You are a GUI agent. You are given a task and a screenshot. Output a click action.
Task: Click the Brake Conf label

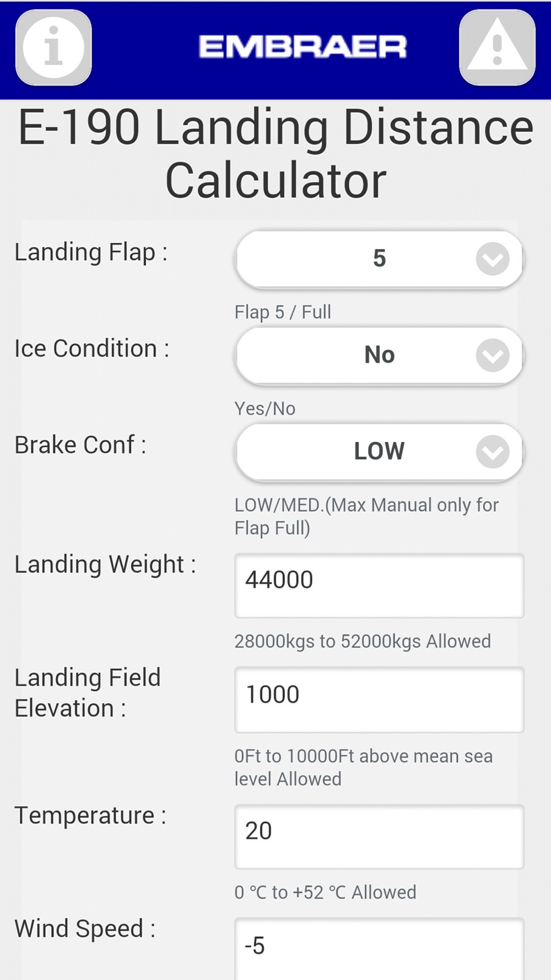click(x=80, y=445)
